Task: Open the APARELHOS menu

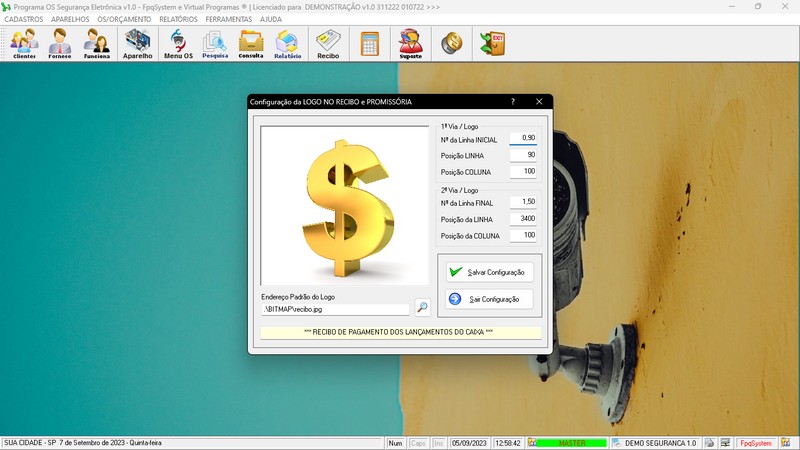Action: [70, 19]
